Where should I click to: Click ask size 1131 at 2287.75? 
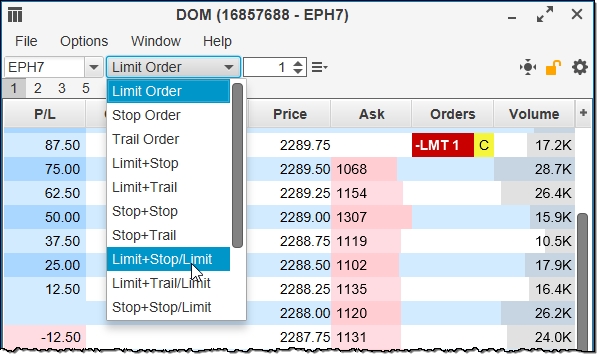351,337
